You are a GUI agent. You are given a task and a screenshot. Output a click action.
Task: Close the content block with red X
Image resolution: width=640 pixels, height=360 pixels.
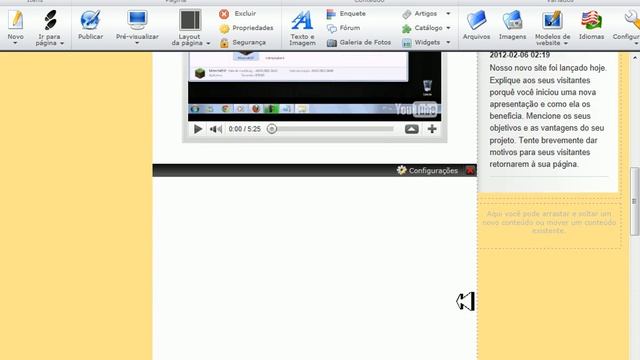coord(470,171)
